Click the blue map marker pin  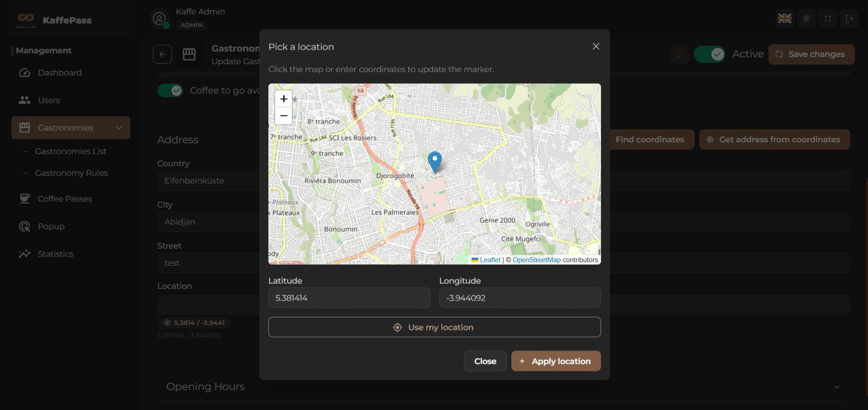434,161
